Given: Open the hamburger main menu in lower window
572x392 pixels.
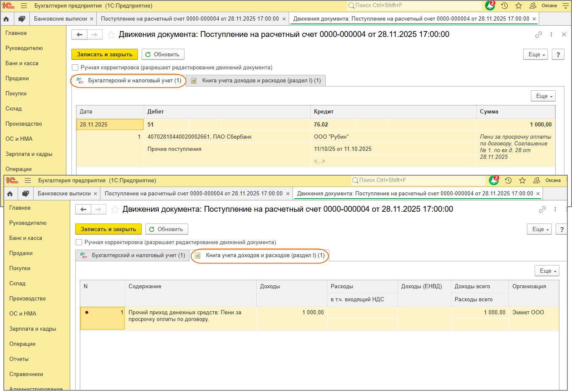Looking at the screenshot, I should click(x=28, y=181).
